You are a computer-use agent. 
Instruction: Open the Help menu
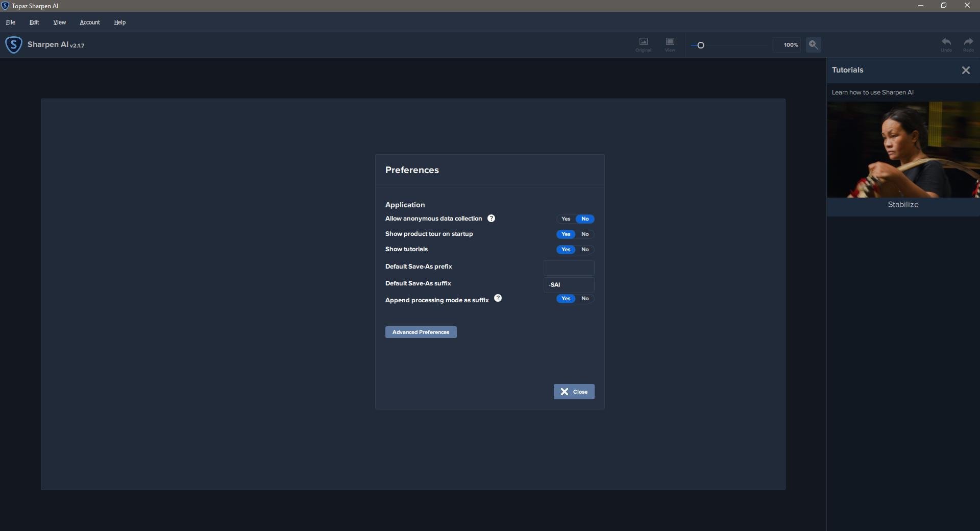(119, 22)
